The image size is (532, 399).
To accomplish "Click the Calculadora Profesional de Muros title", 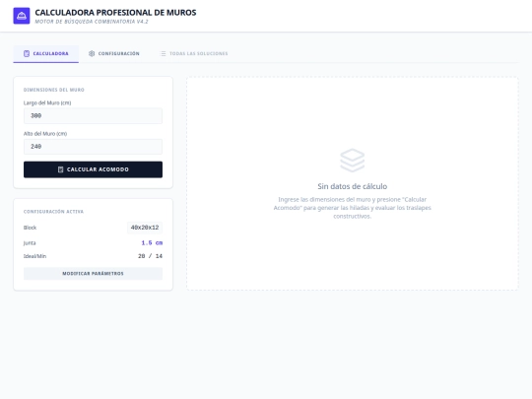I will tap(115, 13).
